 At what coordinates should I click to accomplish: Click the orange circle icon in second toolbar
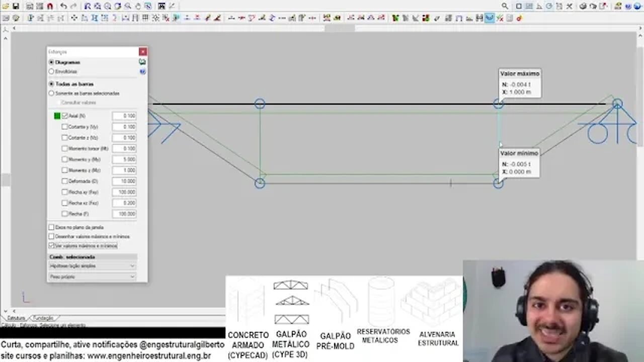[x=519, y=18]
